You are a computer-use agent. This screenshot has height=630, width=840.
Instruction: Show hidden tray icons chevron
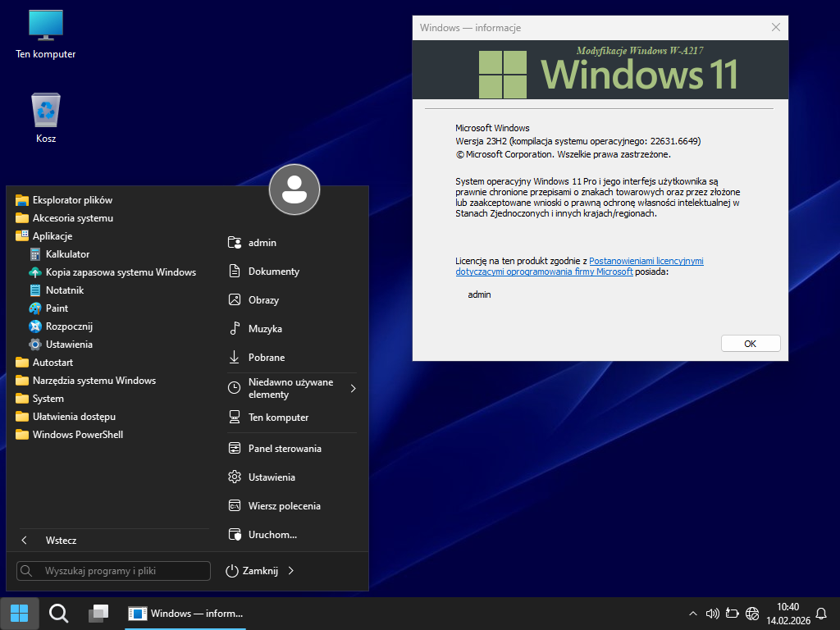pos(693,613)
